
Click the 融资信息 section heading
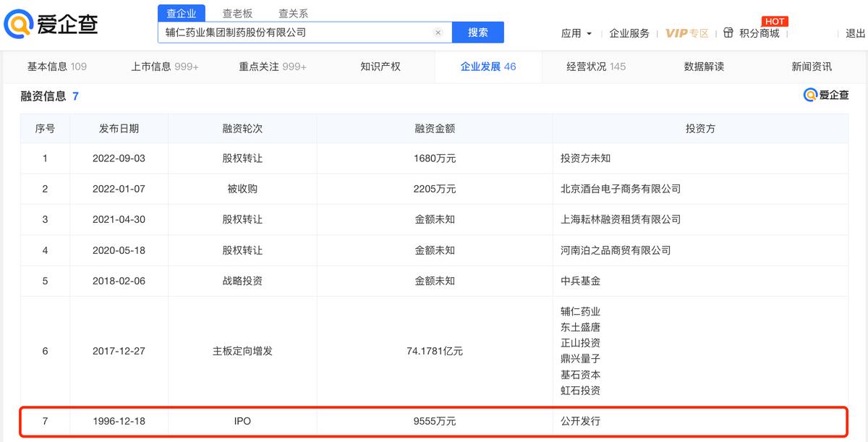click(43, 95)
